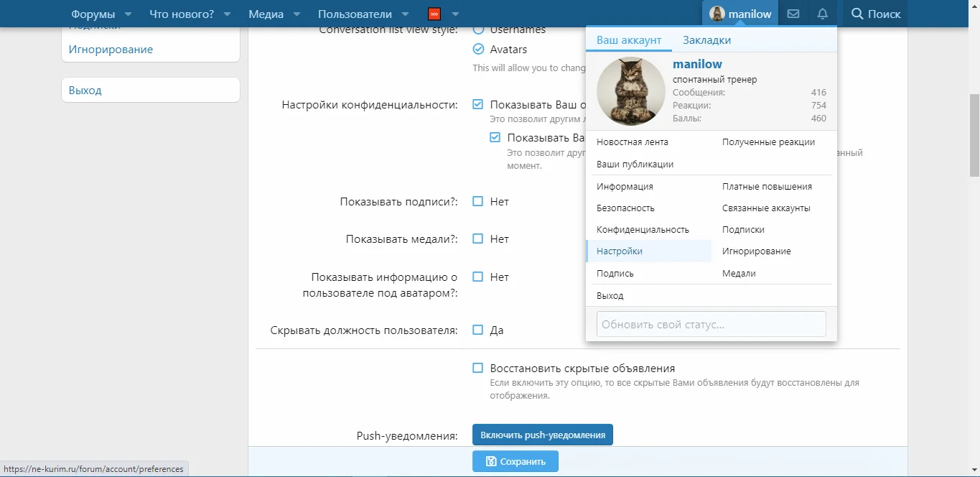
Task: Expand the Медиа dropdown arrow
Action: 297,14
